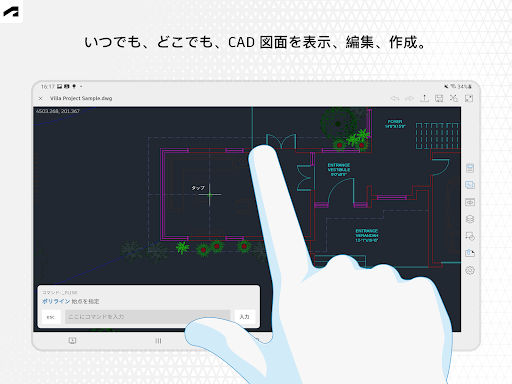Open the view/eye panel icon

click(470, 202)
